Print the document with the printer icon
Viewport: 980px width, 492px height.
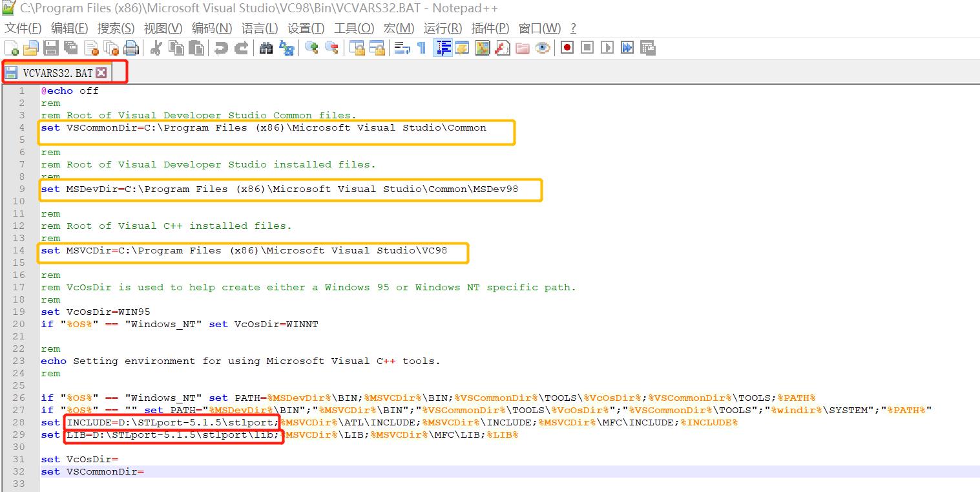[x=131, y=48]
